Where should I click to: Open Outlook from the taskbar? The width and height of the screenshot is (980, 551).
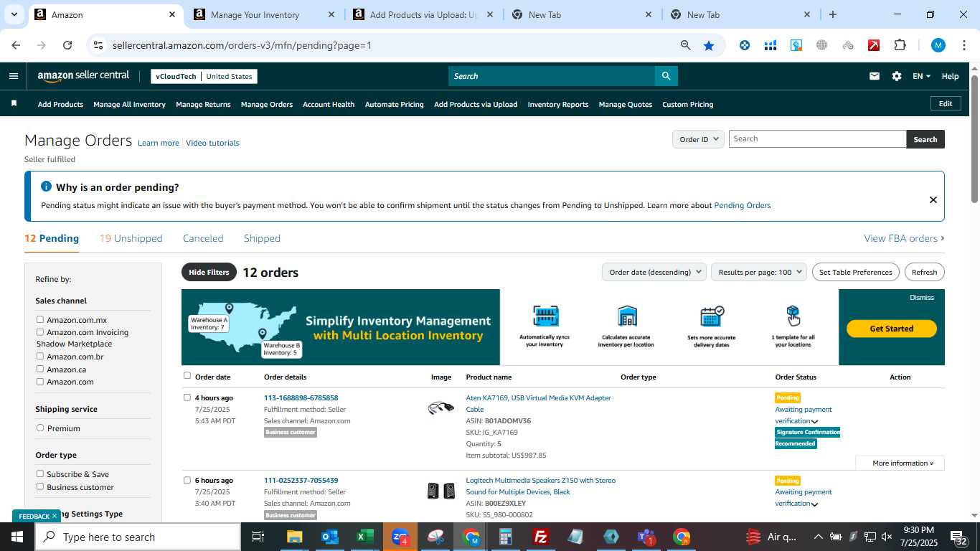pyautogui.click(x=329, y=537)
